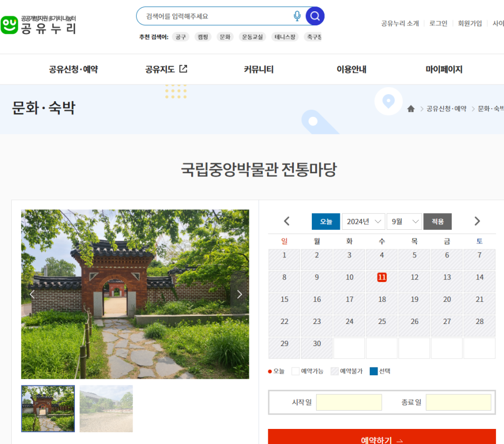Click the 공유누리 logo
Image resolution: width=504 pixels, height=444 pixels.
coord(38,25)
